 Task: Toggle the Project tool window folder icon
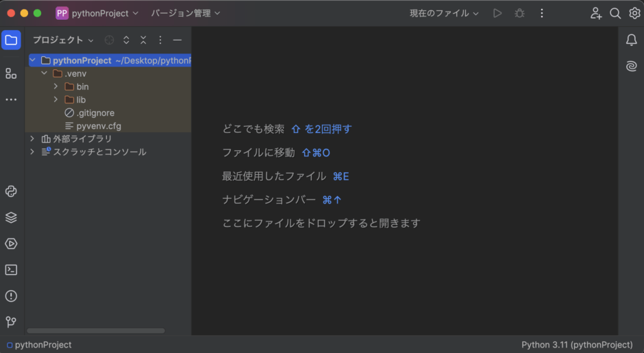point(11,40)
